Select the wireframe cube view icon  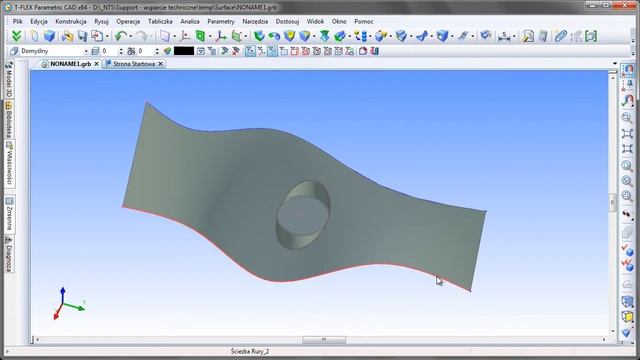pyautogui.click(x=627, y=301)
